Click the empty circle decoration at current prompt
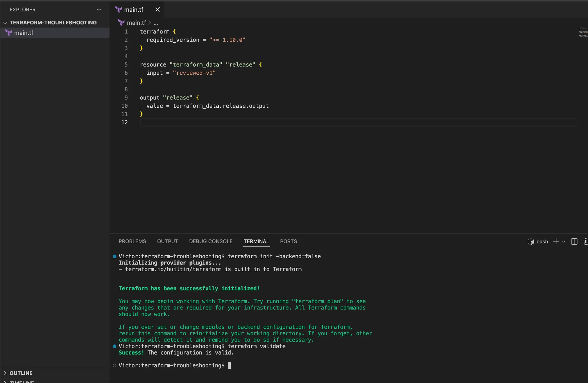588x383 pixels. [115, 365]
